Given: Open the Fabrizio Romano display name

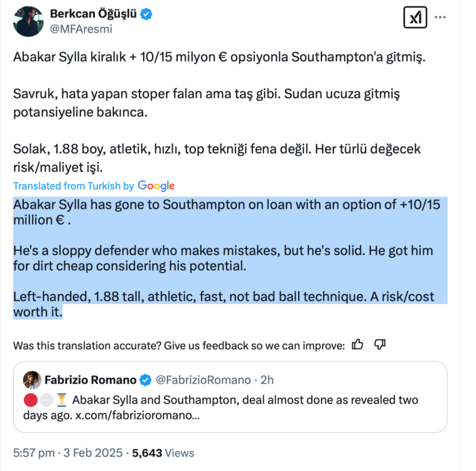Looking at the screenshot, I should pos(90,380).
